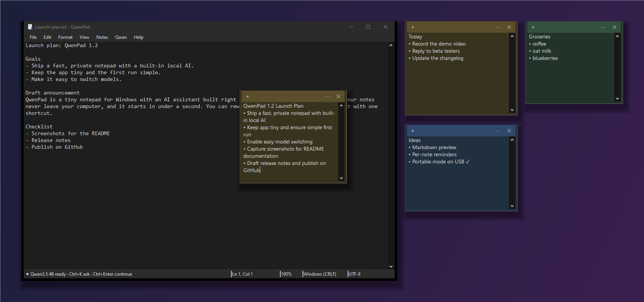Screen dimensions: 644x302
Task: Click 'Markdown preview' in the Ideas note
Action: pos(434,148)
